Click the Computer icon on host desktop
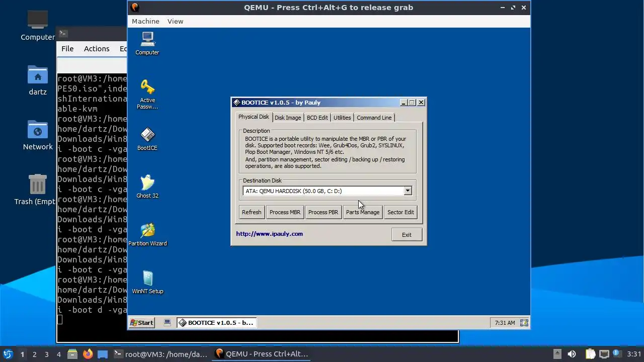Image resolution: width=644 pixels, height=362 pixels. (38, 25)
